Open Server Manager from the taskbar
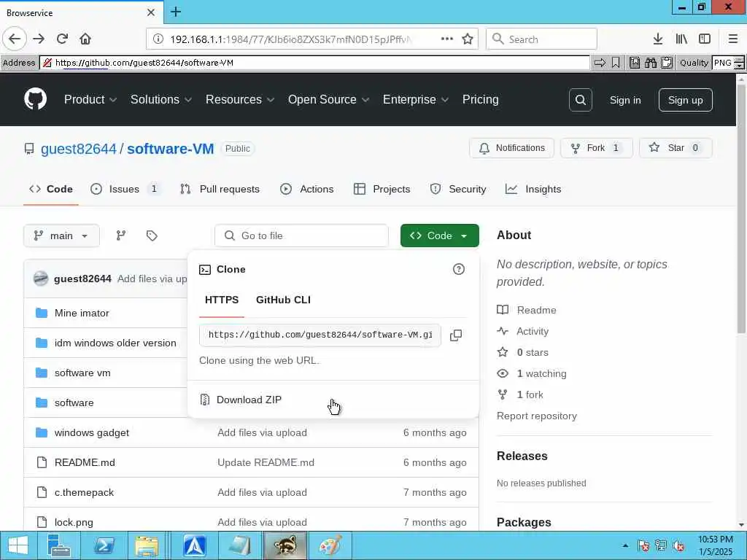 [x=60, y=545]
